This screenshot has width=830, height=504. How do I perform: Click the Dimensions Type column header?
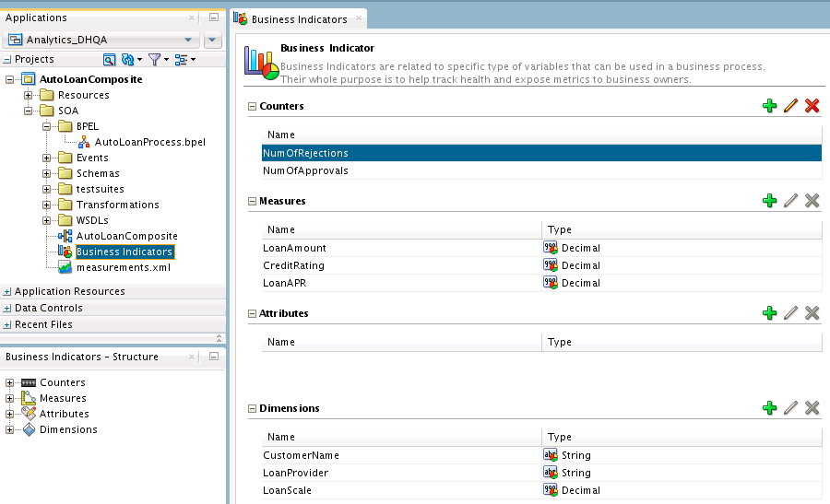pyautogui.click(x=682, y=437)
